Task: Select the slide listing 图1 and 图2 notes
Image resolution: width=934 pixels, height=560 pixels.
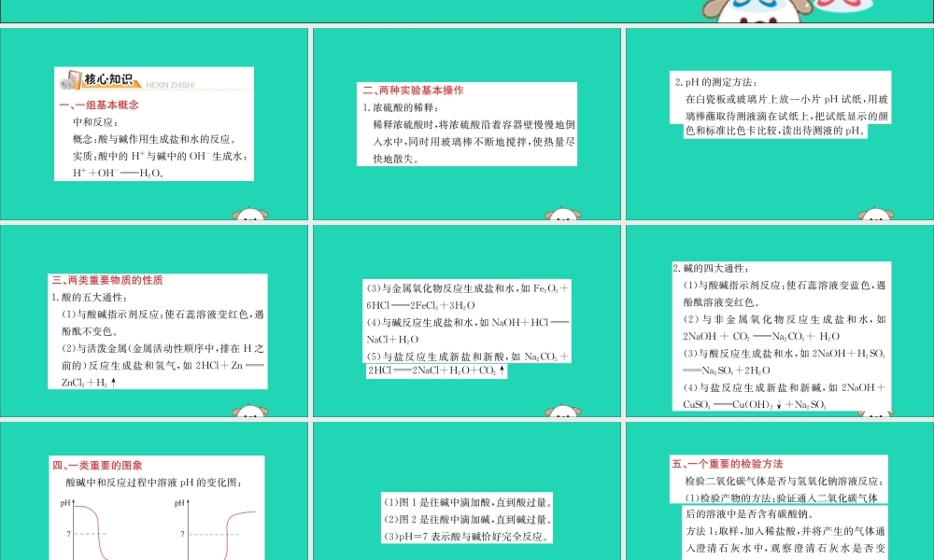Action: (467, 491)
